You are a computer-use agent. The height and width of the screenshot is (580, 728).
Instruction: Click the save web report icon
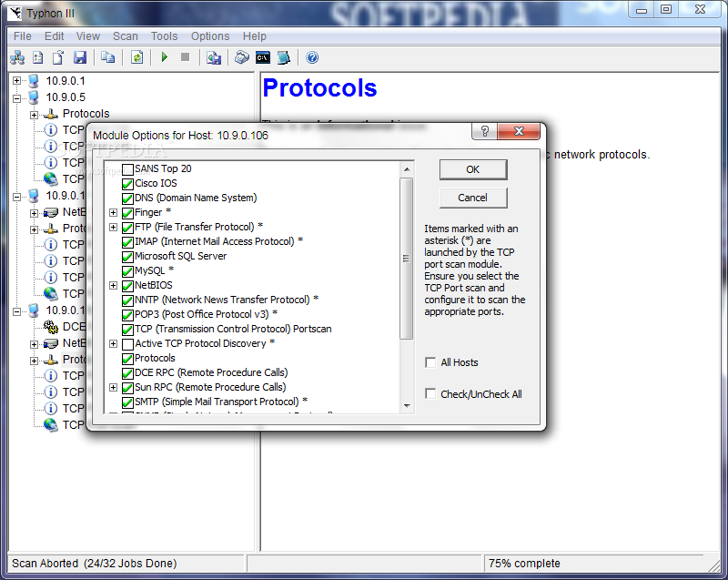214,58
